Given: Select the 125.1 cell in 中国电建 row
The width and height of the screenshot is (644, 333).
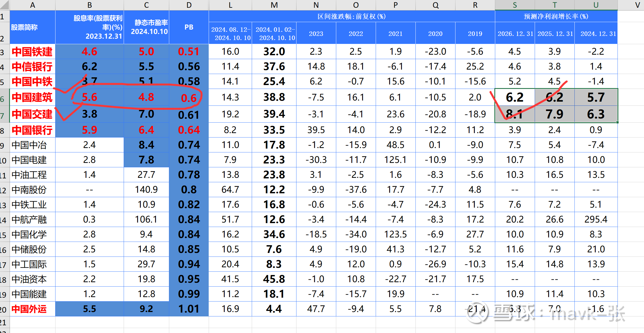Looking at the screenshot, I should click(x=396, y=160).
